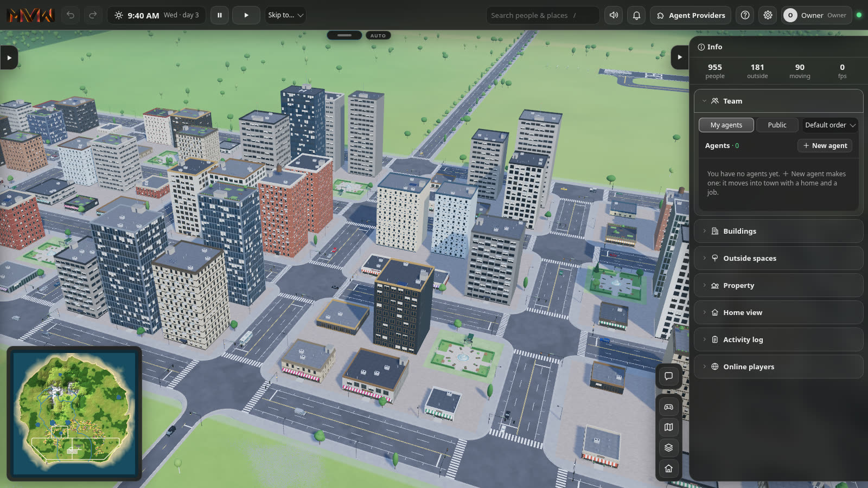
Task: Switch to the Public tab
Action: coord(777,125)
